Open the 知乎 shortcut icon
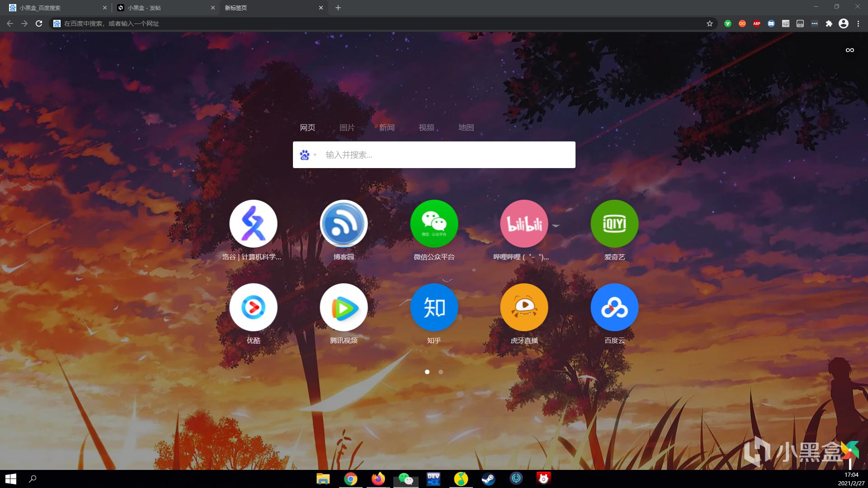 pyautogui.click(x=434, y=307)
